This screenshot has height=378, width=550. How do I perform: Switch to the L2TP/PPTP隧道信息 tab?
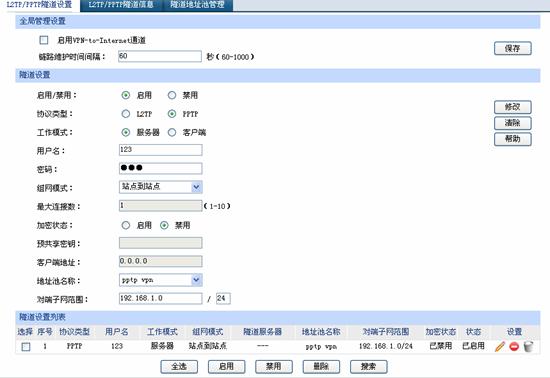pyautogui.click(x=121, y=5)
